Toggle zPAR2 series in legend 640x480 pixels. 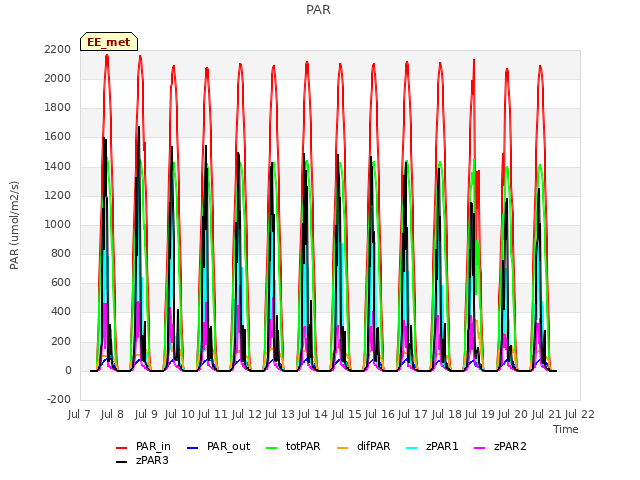[x=500, y=447]
